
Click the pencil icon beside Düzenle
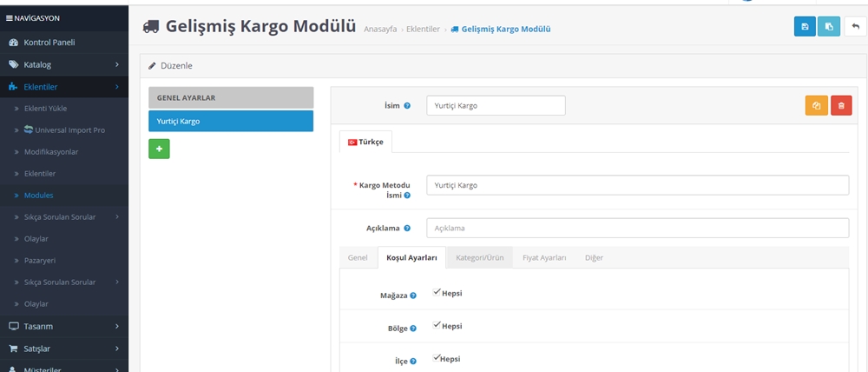(x=152, y=66)
